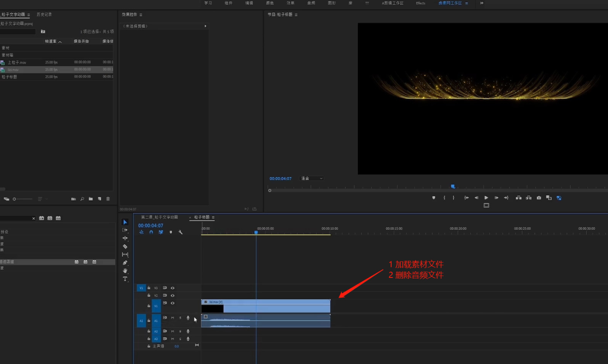Toggle safe margins below play button
Screen dimensions: 608x364
(486, 205)
